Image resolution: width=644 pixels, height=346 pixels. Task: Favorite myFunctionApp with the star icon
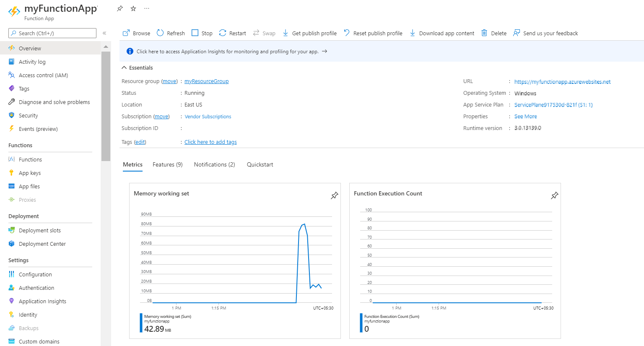click(x=133, y=8)
